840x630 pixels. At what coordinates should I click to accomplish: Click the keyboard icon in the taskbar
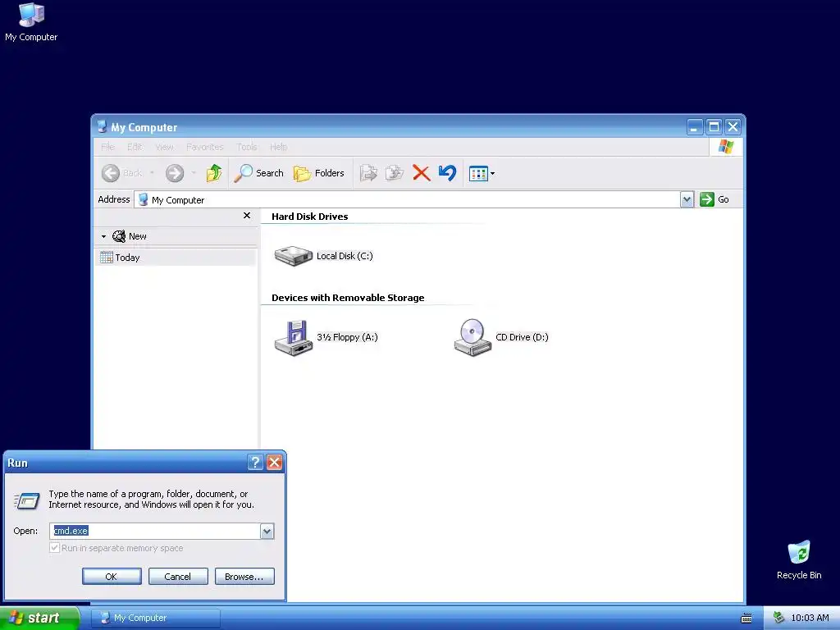coord(746,619)
